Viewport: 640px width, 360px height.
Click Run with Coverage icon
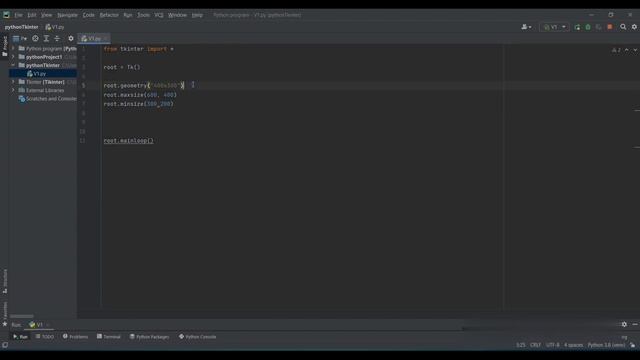pyautogui.click(x=599, y=27)
